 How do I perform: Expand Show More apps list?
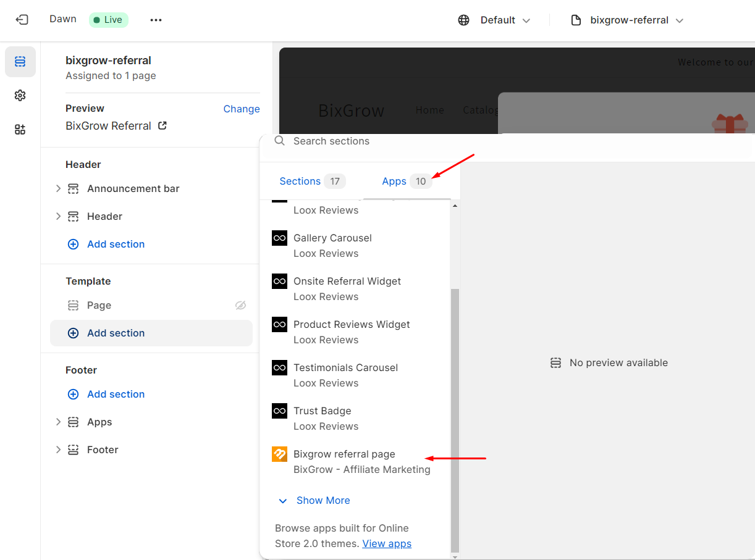pos(314,501)
